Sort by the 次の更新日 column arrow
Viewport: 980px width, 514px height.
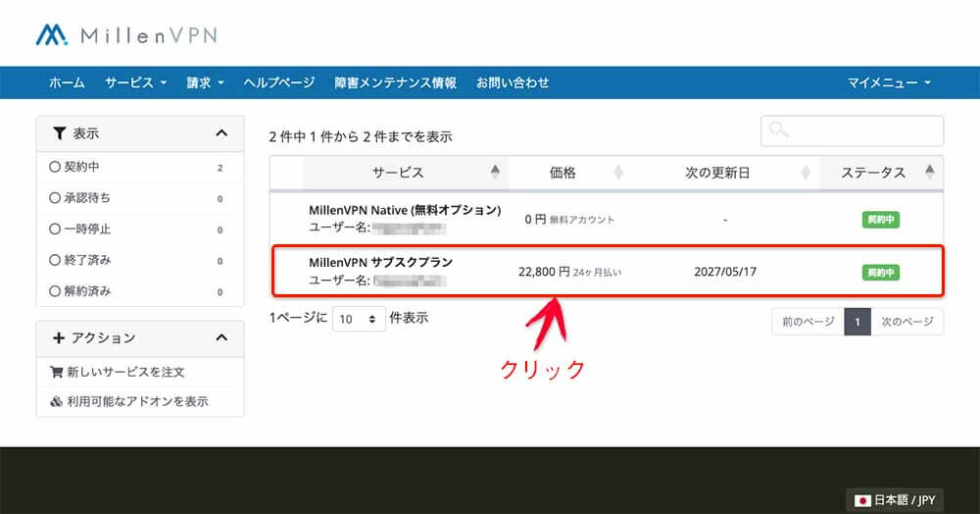click(805, 172)
